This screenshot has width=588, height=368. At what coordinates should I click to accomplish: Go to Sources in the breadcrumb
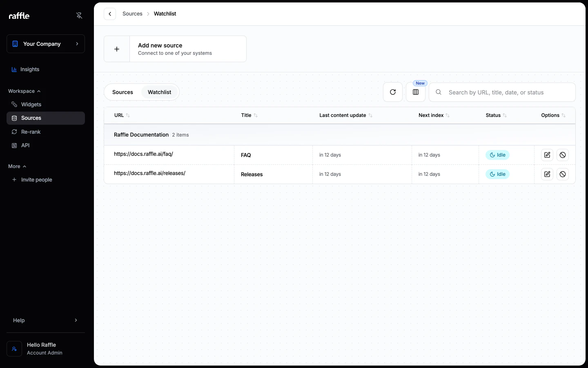point(132,14)
